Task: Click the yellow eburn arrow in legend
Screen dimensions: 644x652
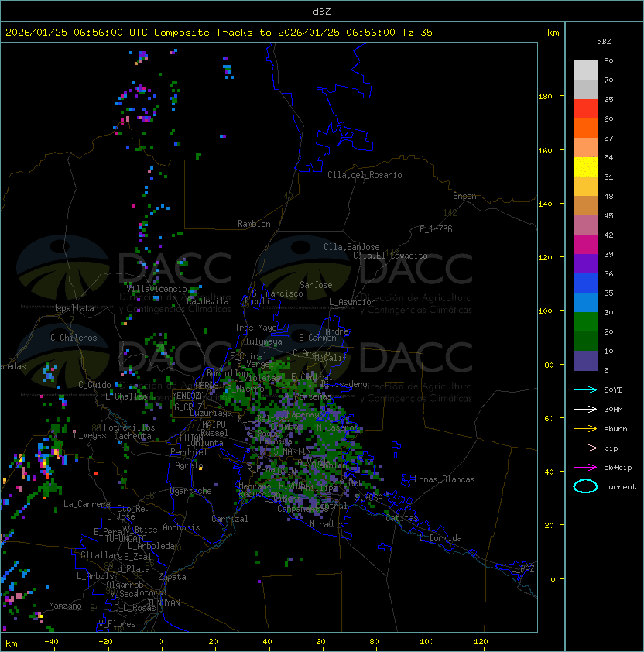Action: (x=585, y=429)
